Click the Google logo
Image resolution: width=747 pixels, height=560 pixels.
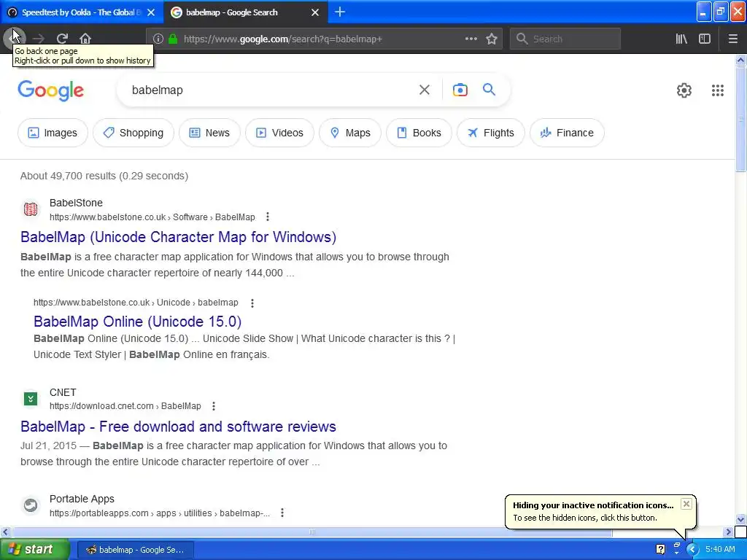(50, 90)
